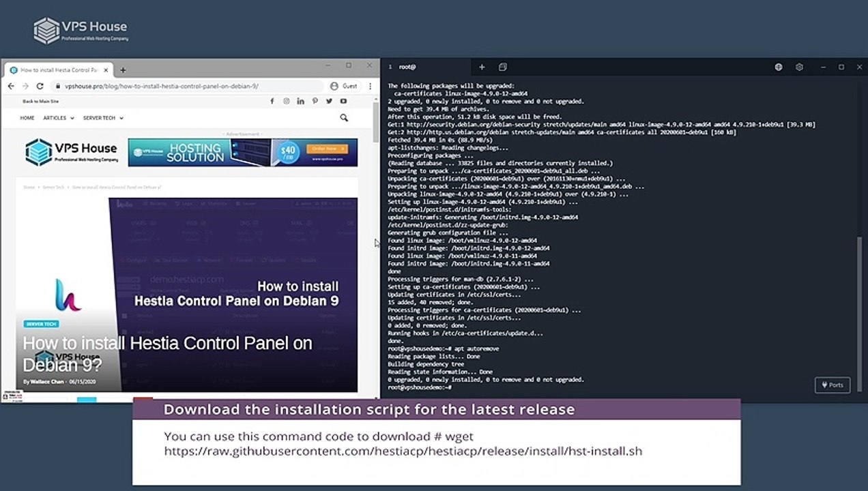
Task: Click the padlock site info icon
Action: click(x=57, y=86)
